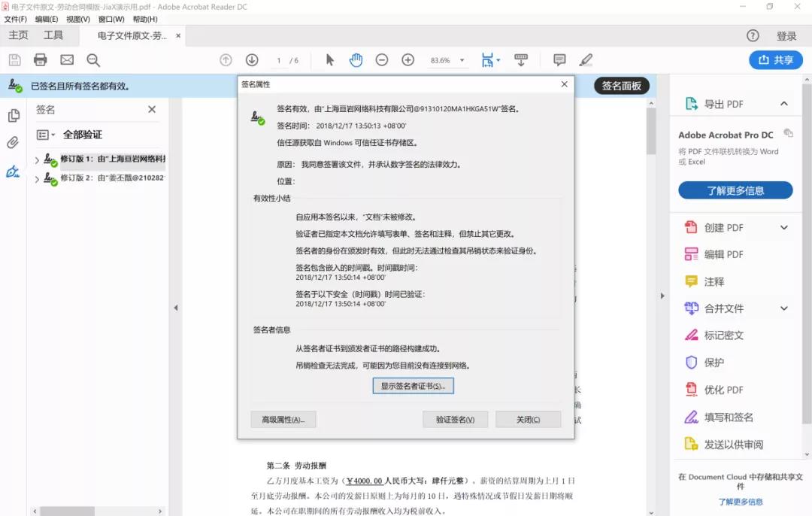This screenshot has height=516, width=812.
Task: Collapse the 导出 PDF section
Action: pyautogui.click(x=783, y=104)
